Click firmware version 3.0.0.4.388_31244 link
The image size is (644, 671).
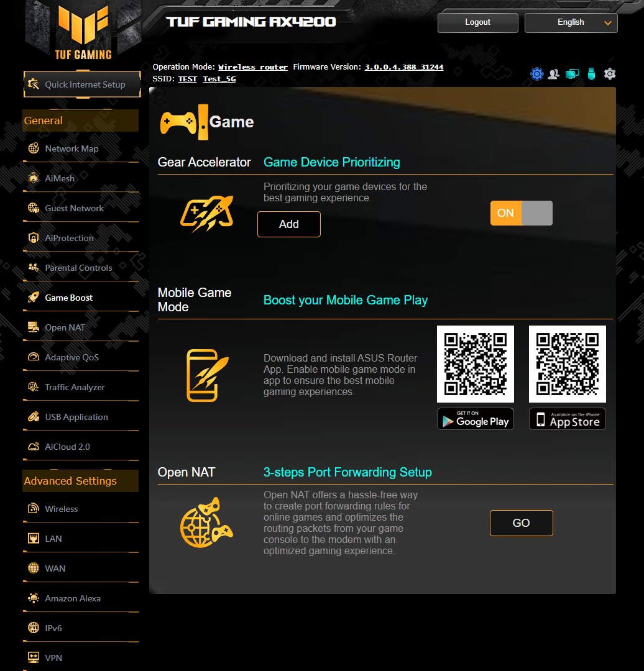click(x=404, y=66)
